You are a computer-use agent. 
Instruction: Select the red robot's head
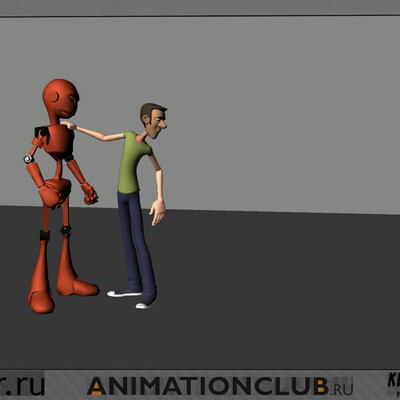tap(61, 99)
